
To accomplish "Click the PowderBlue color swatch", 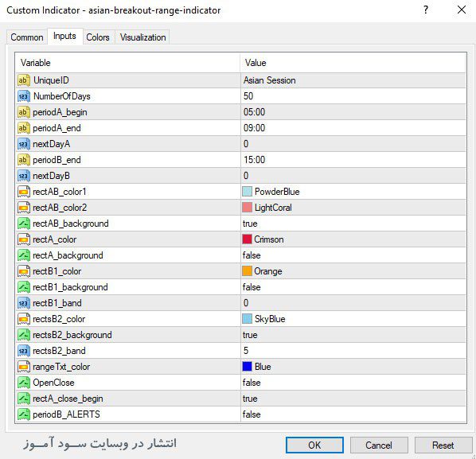I will coord(247,192).
